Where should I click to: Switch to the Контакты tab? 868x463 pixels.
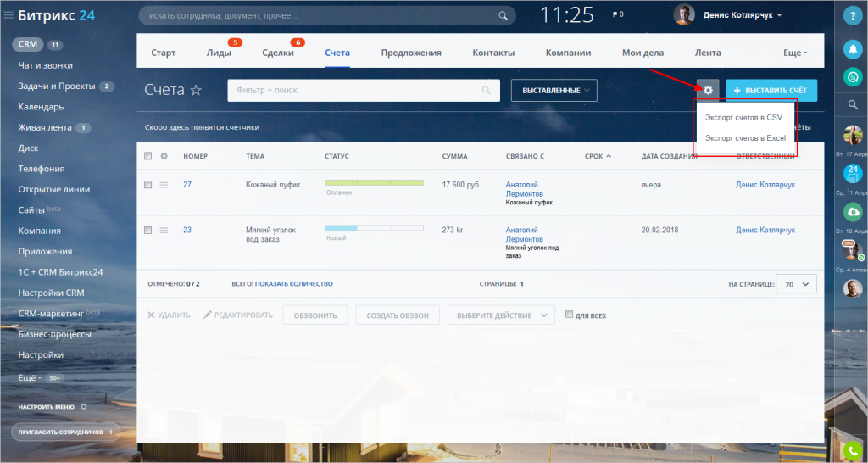pos(493,53)
